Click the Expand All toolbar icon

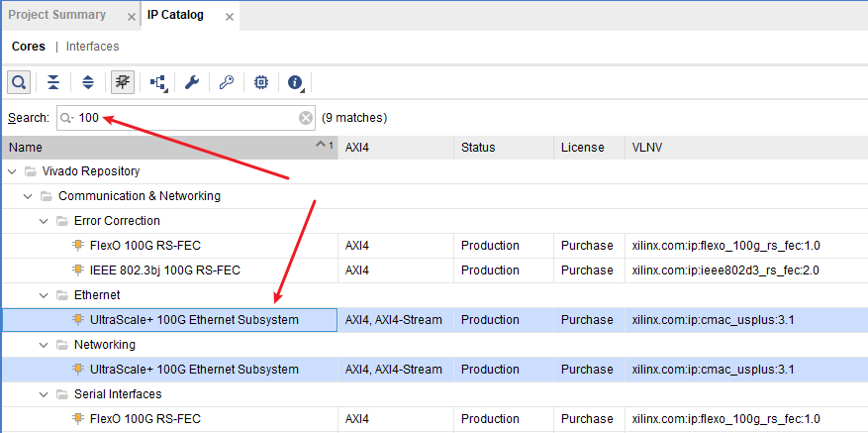click(x=88, y=82)
